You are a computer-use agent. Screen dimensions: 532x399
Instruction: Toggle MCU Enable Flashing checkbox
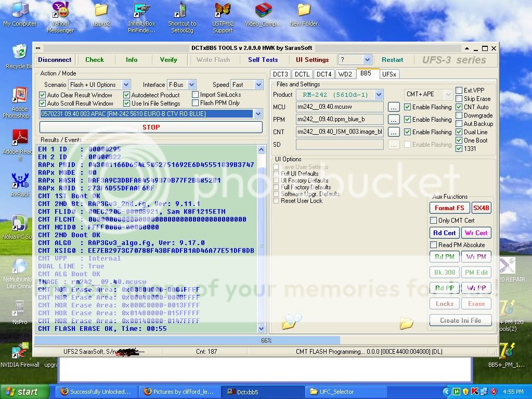(408, 107)
